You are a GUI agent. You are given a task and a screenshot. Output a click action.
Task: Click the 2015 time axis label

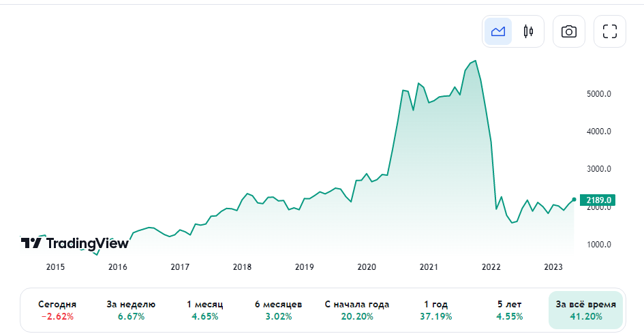[55, 267]
